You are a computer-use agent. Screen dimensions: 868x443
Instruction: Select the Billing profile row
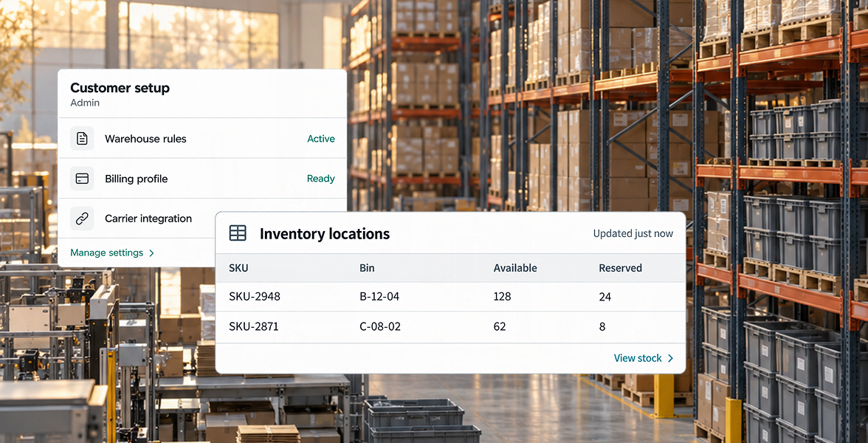tap(202, 179)
